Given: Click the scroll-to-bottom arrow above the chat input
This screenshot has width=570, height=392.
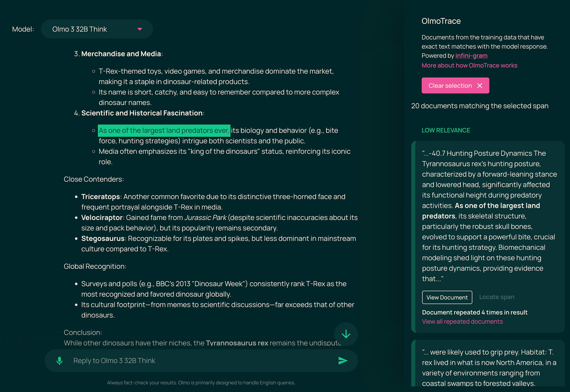Looking at the screenshot, I should [x=346, y=334].
